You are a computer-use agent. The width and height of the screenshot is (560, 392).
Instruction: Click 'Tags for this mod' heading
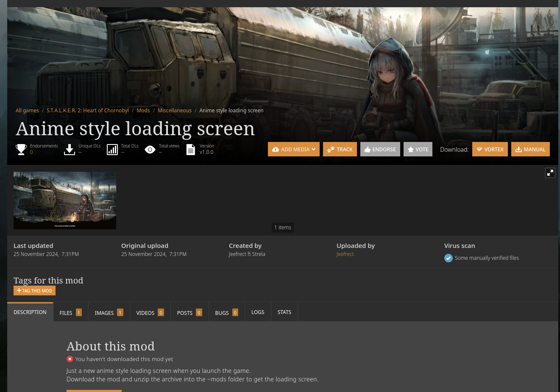coord(48,281)
